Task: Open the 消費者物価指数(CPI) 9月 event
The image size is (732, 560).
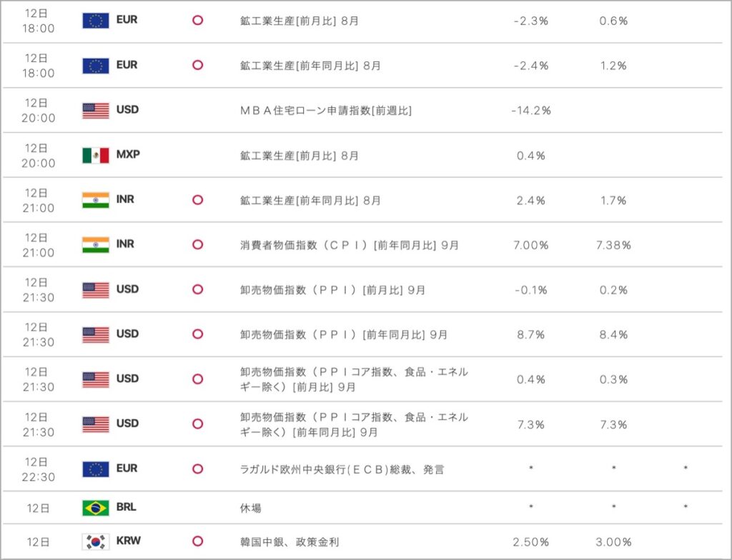Action: click(350, 245)
